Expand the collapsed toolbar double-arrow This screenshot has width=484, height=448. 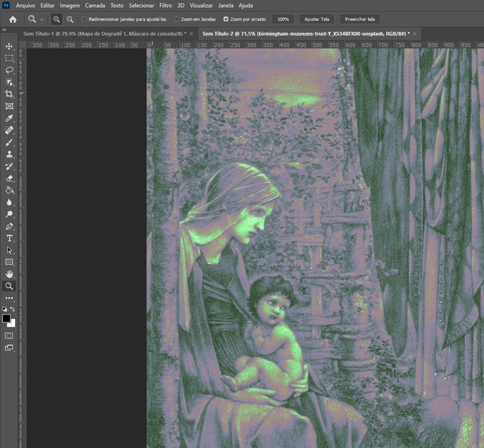(4, 30)
